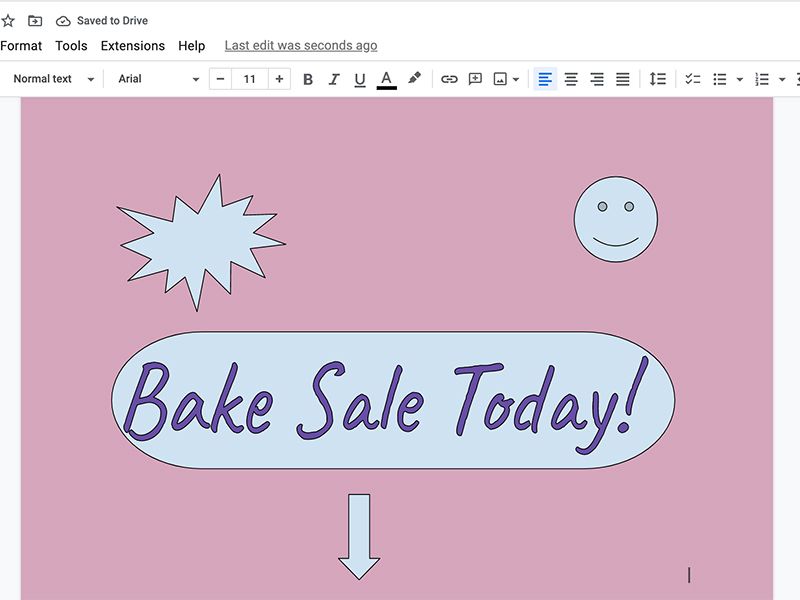Viewport: 800px width, 600px height.
Task: Toggle bold formatting
Action: tap(307, 78)
